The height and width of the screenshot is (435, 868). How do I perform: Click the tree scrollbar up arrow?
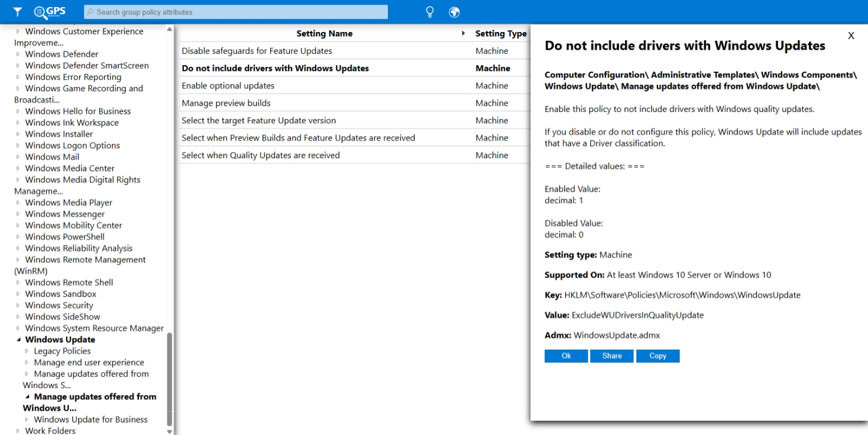click(170, 29)
